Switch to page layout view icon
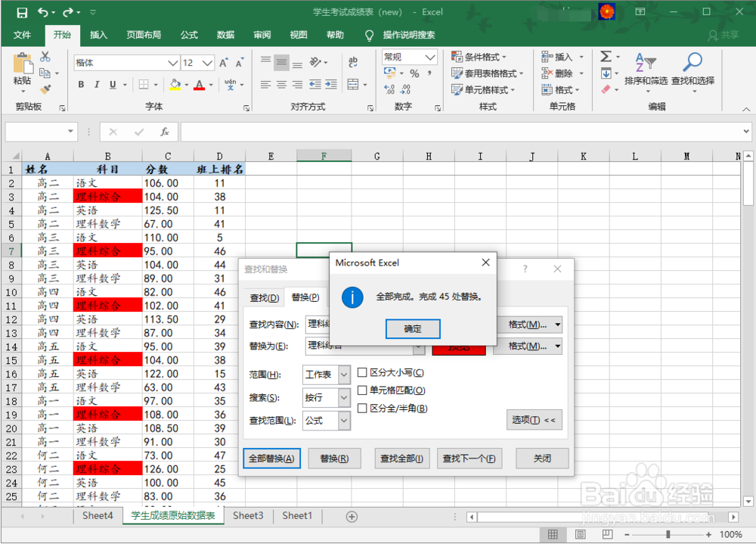The height and width of the screenshot is (544, 756). click(581, 534)
